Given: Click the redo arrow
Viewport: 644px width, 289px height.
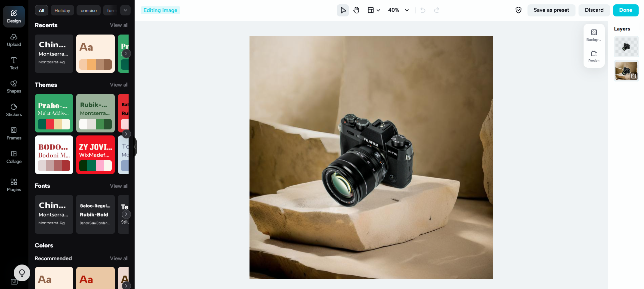Looking at the screenshot, I should 436,10.
